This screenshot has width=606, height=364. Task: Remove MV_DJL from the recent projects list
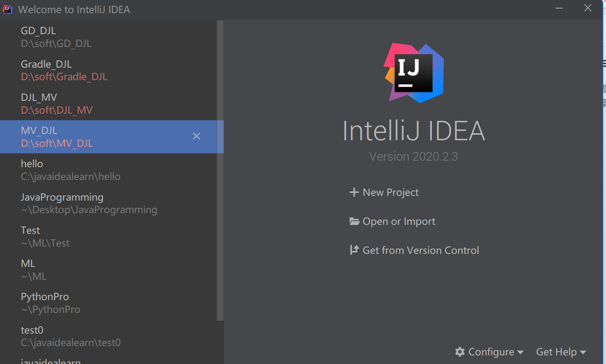[x=196, y=136]
